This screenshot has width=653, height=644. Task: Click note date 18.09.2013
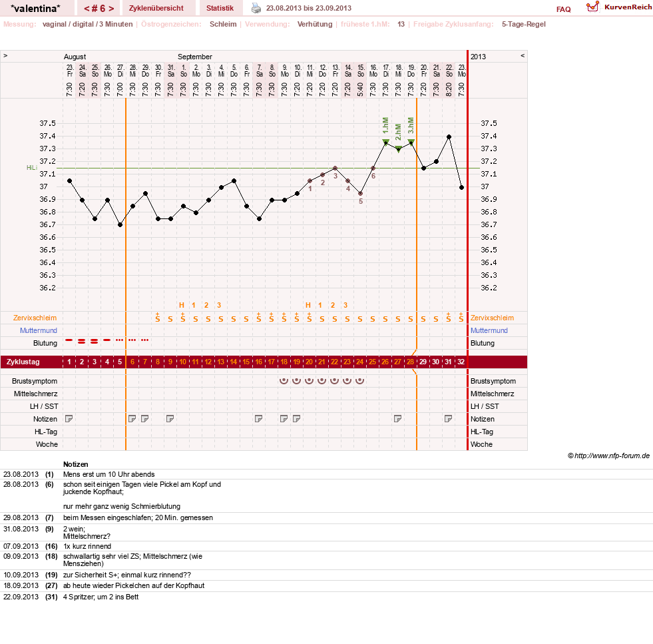21,585
